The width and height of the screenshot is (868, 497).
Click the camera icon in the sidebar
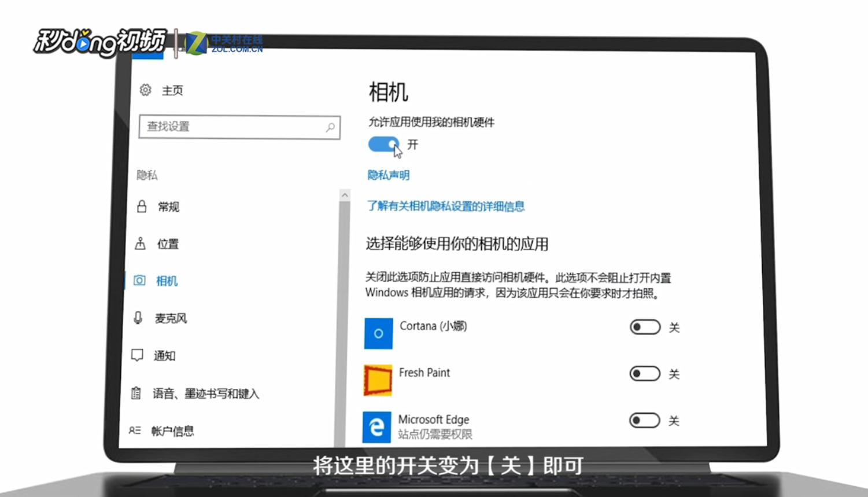[139, 281]
